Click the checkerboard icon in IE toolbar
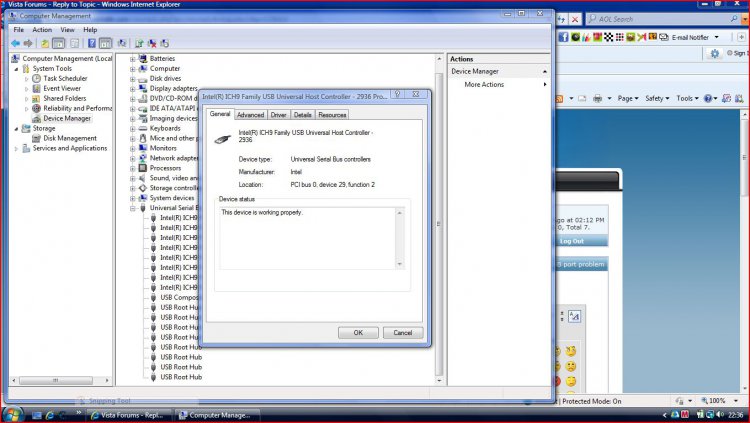Viewport: 750px width, 423px height. pos(608,37)
